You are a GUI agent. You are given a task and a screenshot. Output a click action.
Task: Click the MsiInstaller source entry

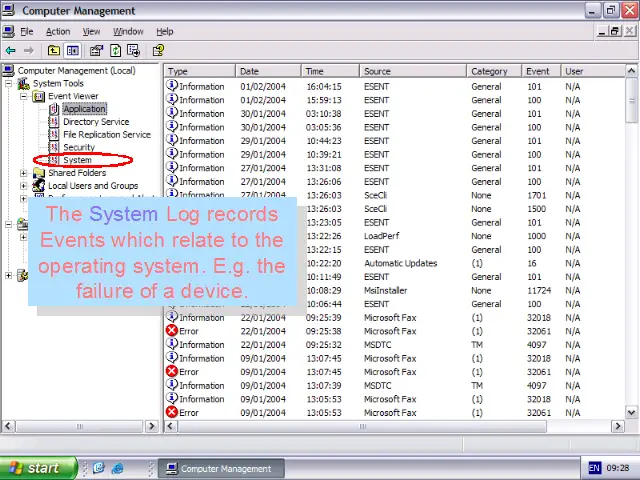pyautogui.click(x=385, y=291)
